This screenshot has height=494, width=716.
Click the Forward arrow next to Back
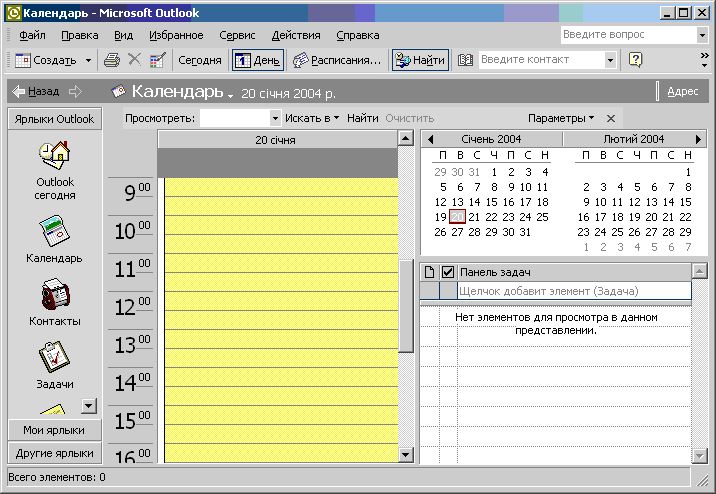tap(75, 92)
